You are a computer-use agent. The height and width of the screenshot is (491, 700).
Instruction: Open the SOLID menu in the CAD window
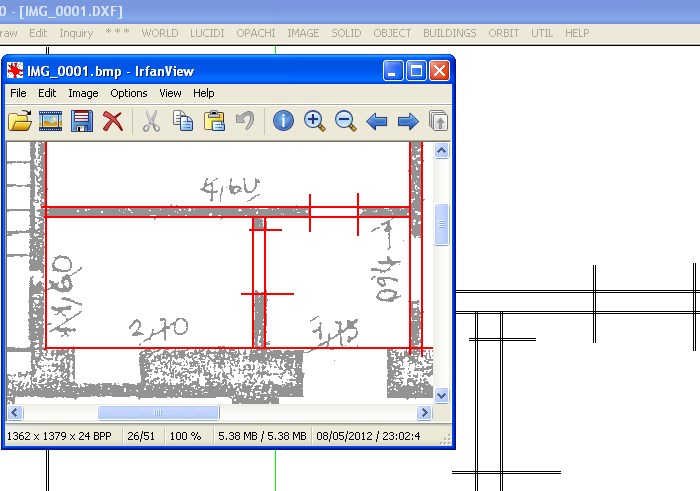(346, 33)
